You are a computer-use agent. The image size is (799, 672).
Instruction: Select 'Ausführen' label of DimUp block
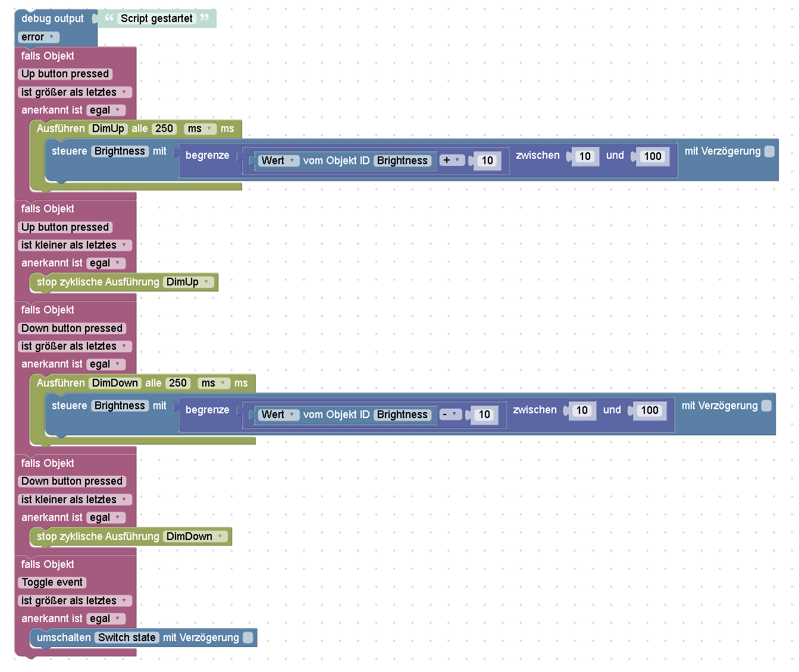click(61, 128)
